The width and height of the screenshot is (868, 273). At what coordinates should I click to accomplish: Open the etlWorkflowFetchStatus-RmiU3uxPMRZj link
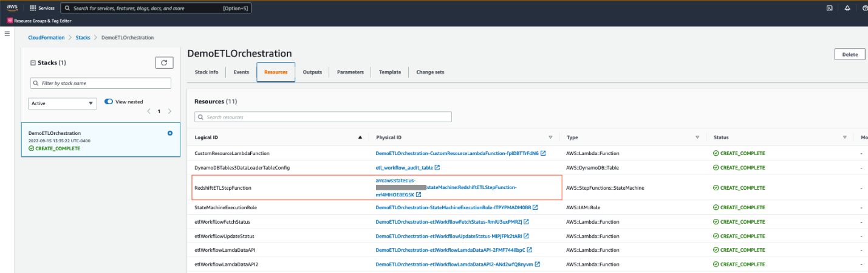448,222
